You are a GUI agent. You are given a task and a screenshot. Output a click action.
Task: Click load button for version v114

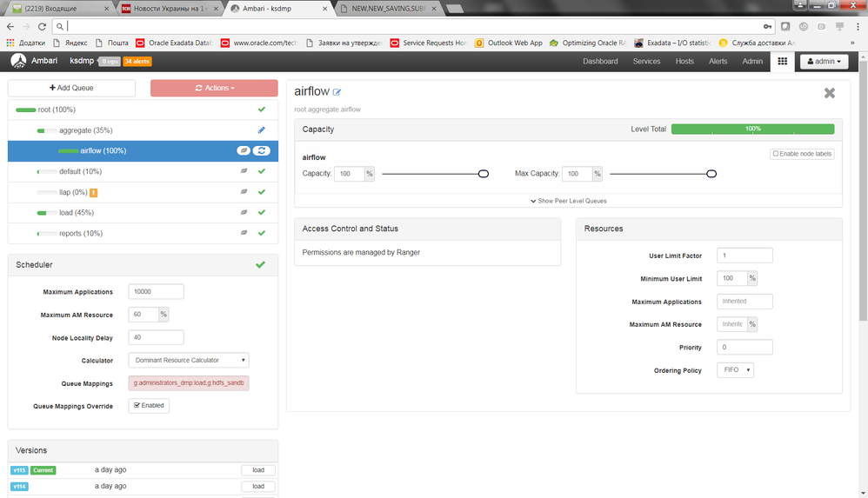pos(258,487)
